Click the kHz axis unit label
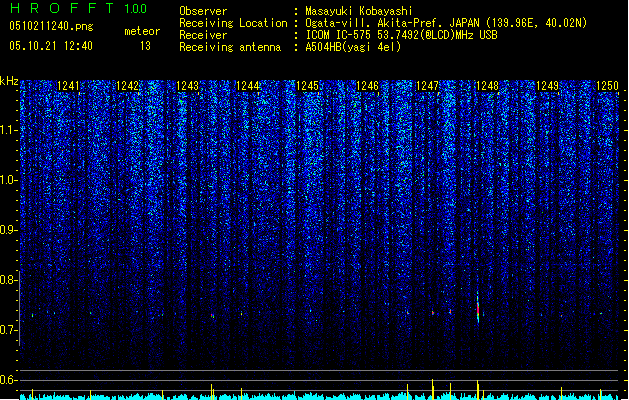 9,81
